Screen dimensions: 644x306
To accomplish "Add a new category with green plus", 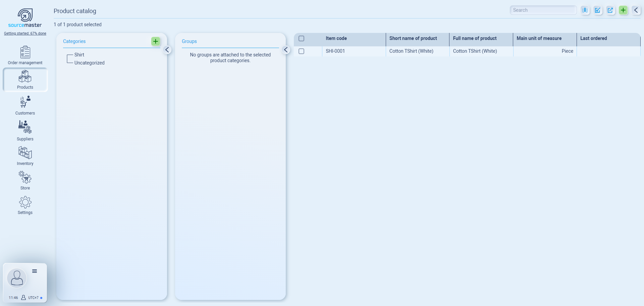I will point(156,41).
